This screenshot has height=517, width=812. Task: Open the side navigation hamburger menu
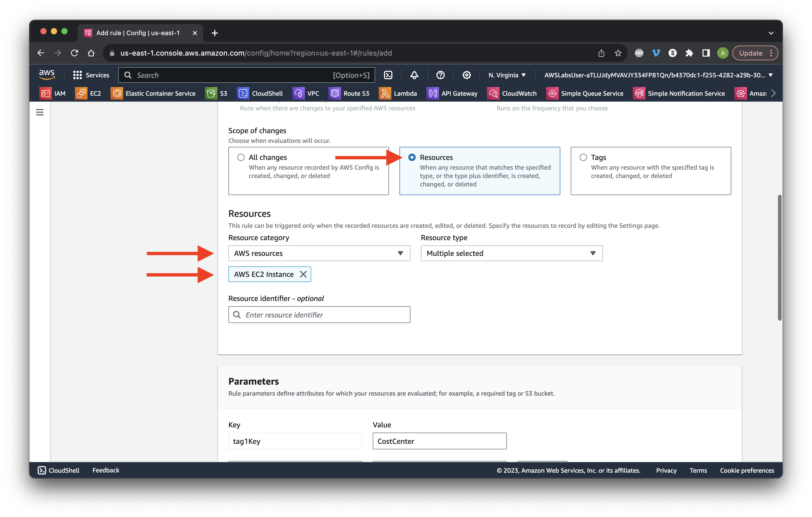coord(40,112)
